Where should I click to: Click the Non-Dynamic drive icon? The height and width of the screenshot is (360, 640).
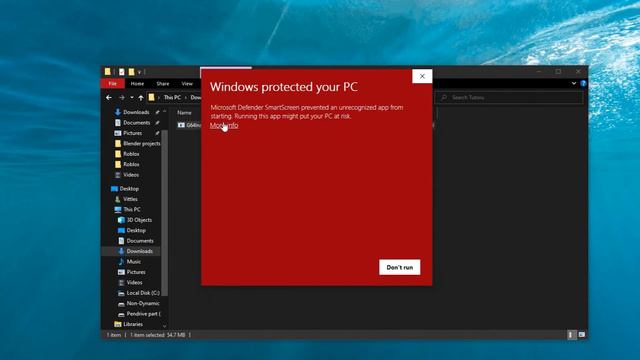click(x=121, y=304)
